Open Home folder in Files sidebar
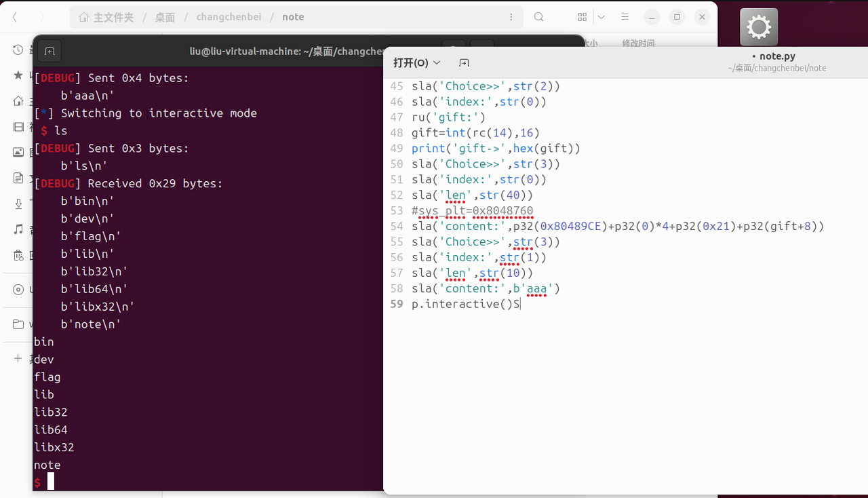The height and width of the screenshot is (498, 868). click(18, 101)
